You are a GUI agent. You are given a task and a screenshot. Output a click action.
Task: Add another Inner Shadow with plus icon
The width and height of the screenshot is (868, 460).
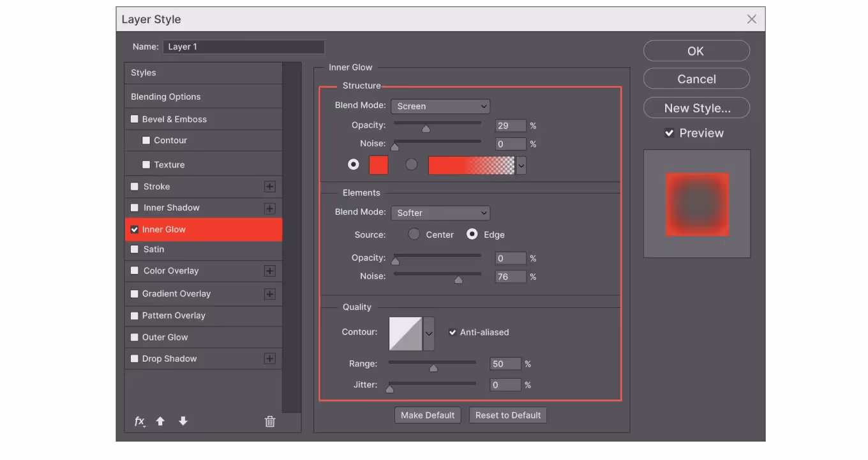click(x=270, y=208)
